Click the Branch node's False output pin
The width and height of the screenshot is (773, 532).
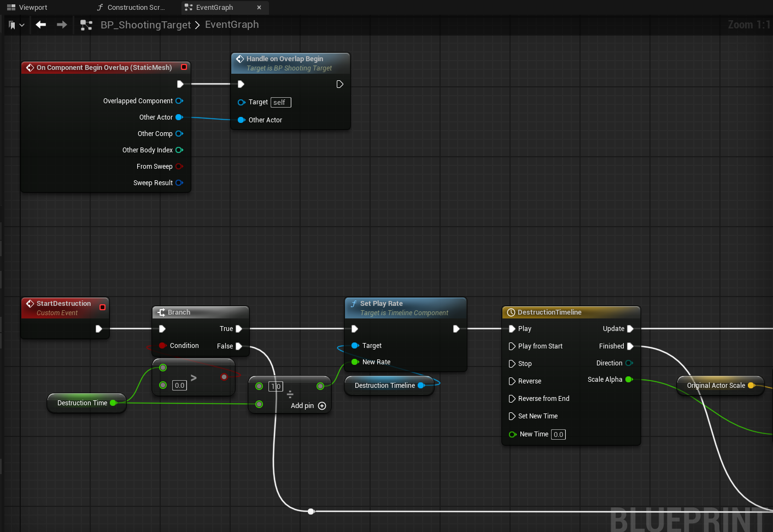point(239,346)
